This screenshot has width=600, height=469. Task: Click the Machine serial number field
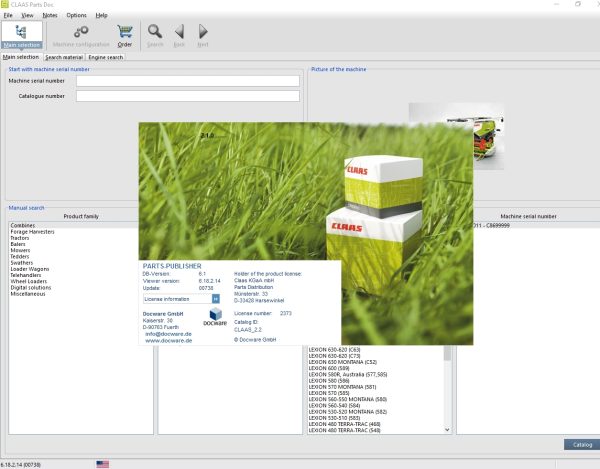[188, 81]
